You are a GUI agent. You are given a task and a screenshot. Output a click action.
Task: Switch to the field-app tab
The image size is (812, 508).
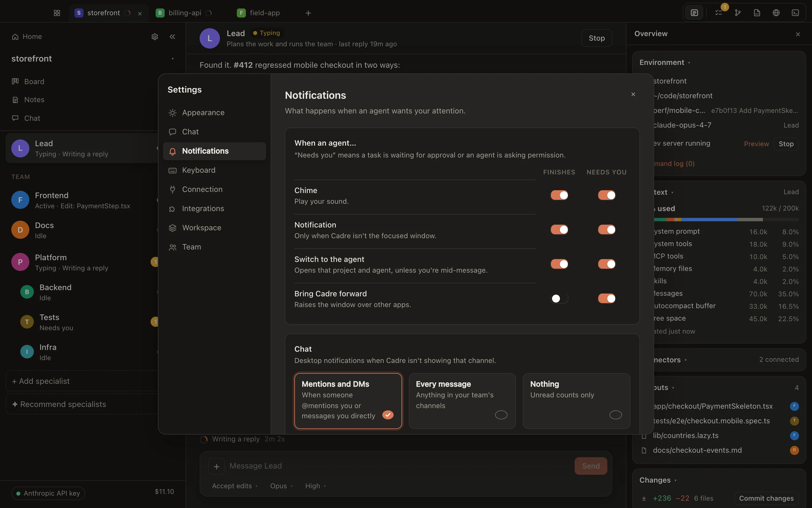(259, 13)
